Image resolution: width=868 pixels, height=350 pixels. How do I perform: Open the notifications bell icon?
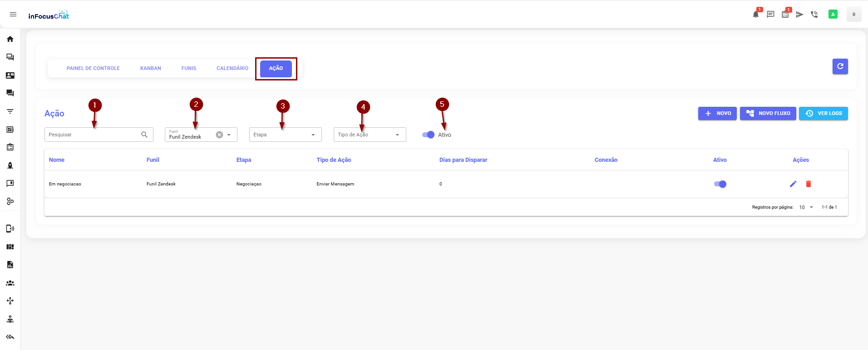click(x=755, y=15)
